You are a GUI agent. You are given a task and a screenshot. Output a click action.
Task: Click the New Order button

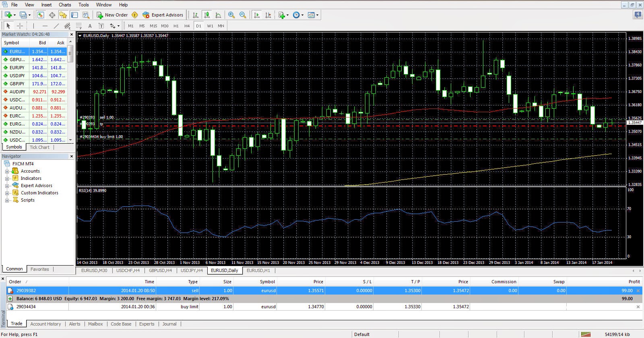coord(112,15)
